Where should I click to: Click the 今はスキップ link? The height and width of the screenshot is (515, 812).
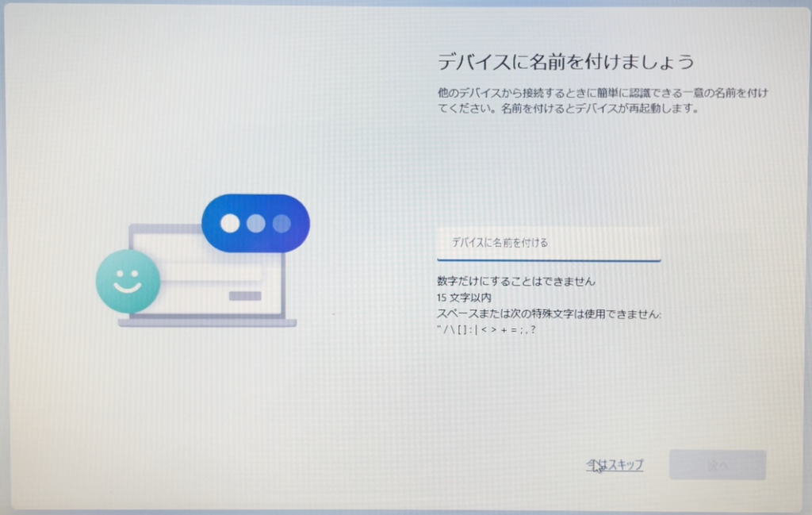click(615, 465)
